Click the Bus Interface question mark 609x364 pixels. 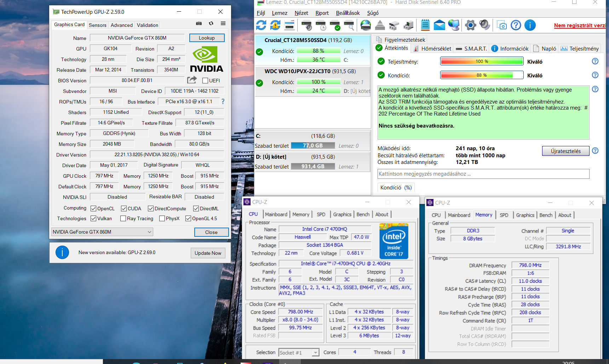pyautogui.click(x=223, y=101)
